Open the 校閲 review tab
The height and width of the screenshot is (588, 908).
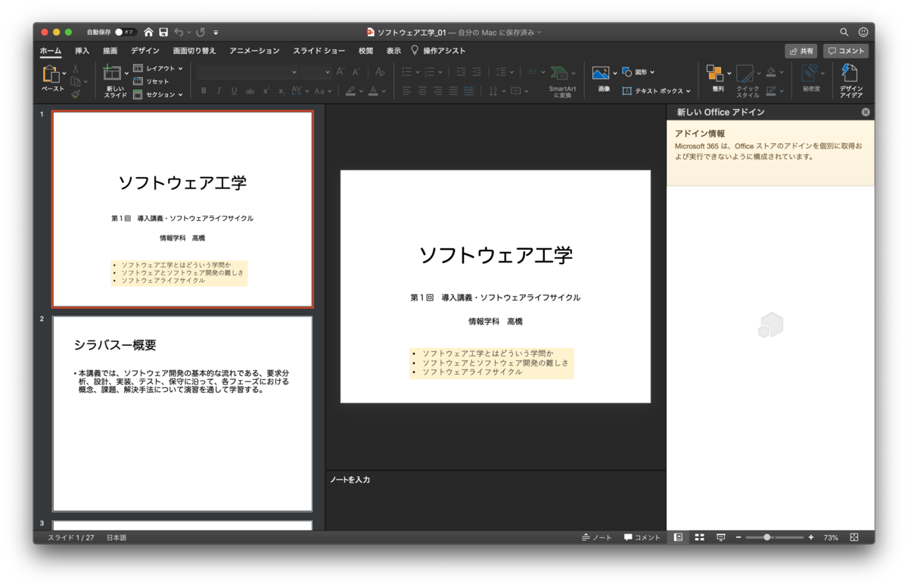365,51
